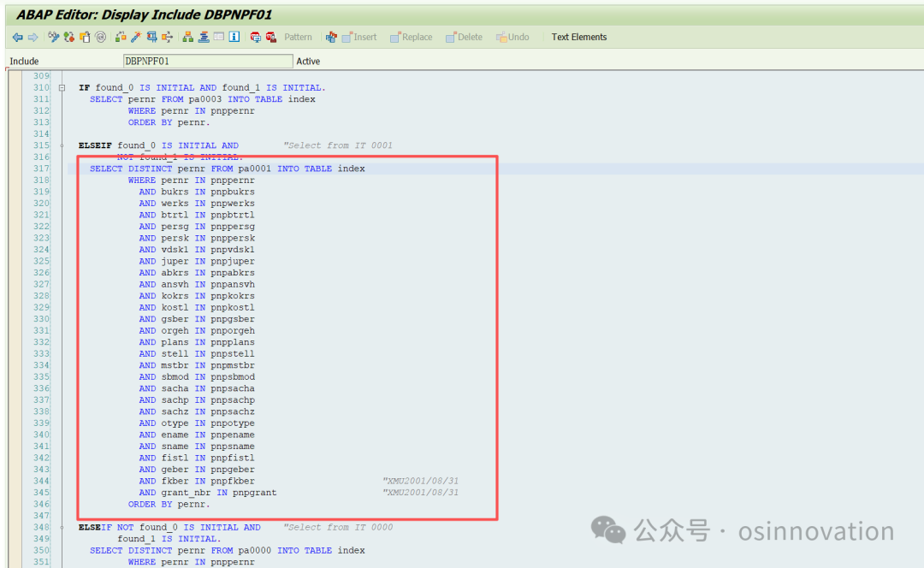Click 'AND orgeh IN pnporgeh' line
Image resolution: width=924 pixels, height=568 pixels.
(197, 330)
